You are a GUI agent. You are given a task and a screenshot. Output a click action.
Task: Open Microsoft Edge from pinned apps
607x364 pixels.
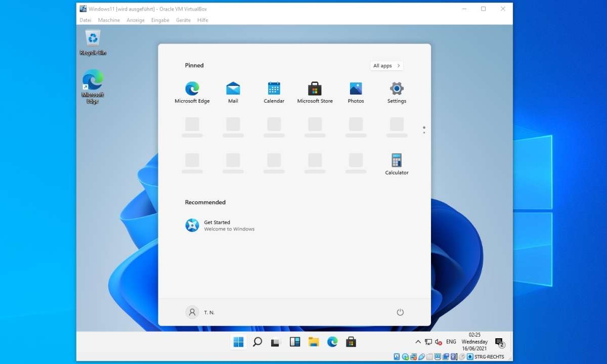coord(192,93)
